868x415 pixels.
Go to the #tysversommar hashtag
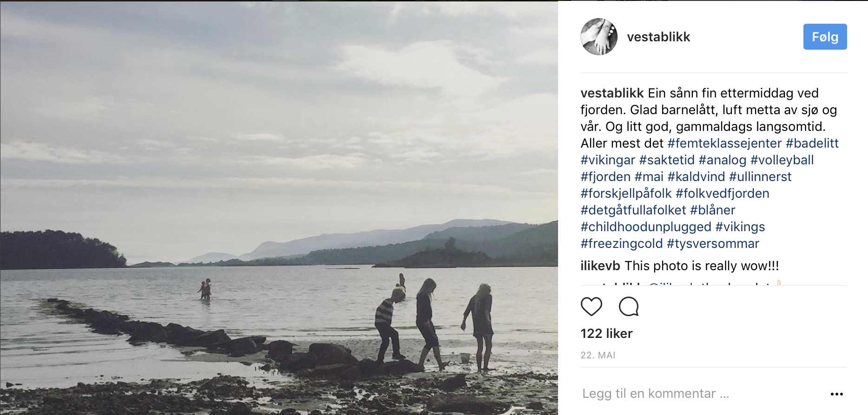click(712, 244)
